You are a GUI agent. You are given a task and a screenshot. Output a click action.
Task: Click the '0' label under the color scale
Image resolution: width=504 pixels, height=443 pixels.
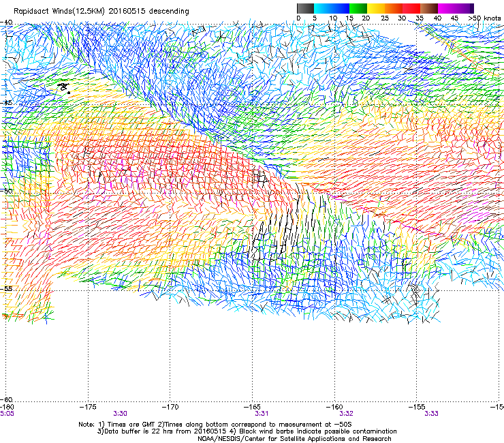[x=298, y=18]
